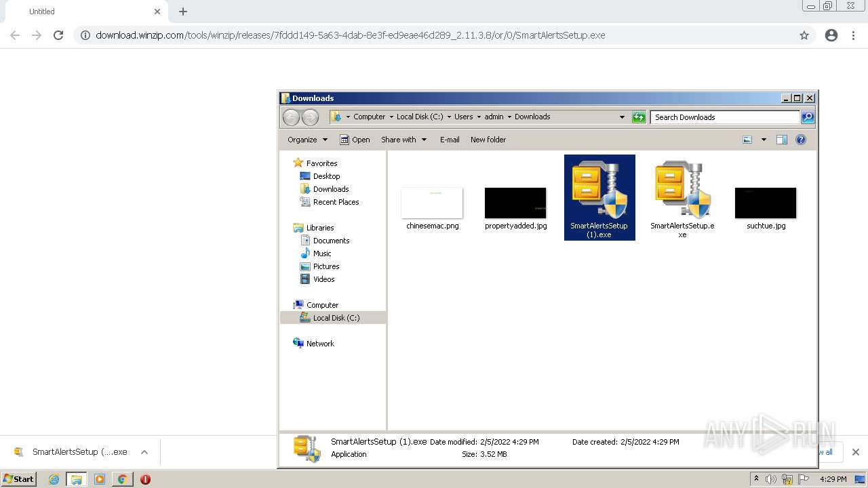Click the search magnifier in Explorer

[807, 117]
